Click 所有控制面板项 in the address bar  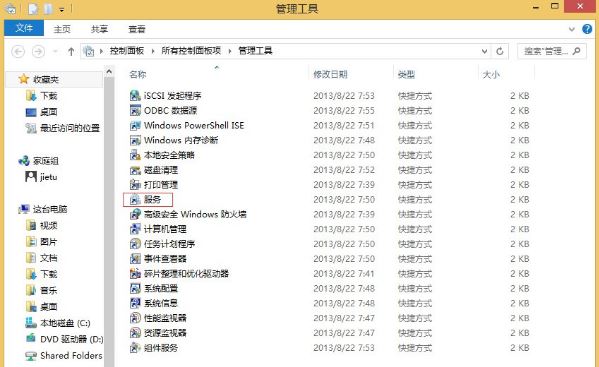point(191,51)
